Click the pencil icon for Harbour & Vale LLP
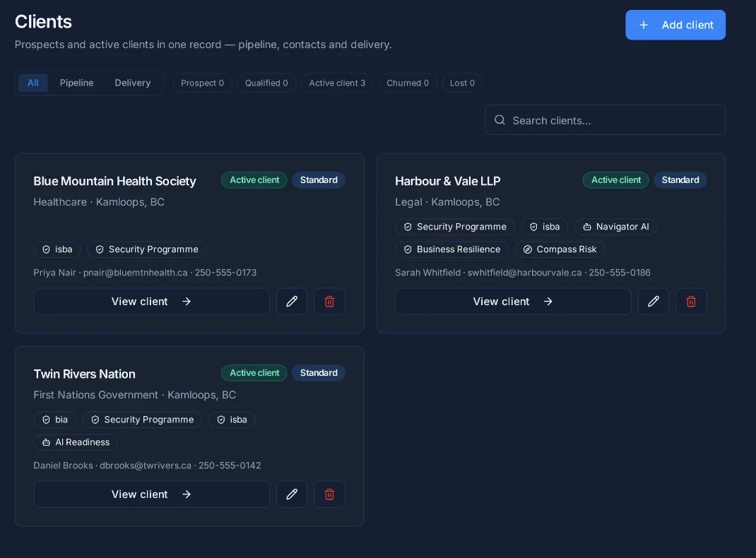 click(x=654, y=302)
